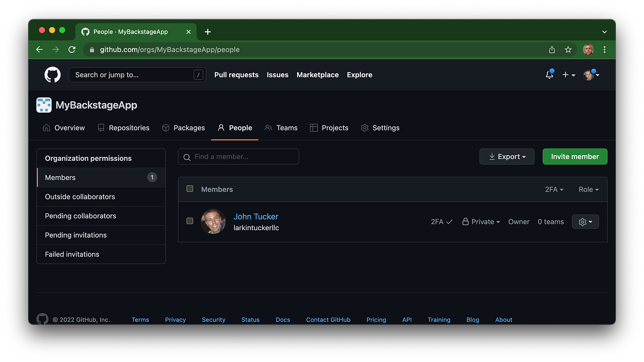This screenshot has height=362, width=644.
Task: View Failed invitations
Action: point(101,254)
